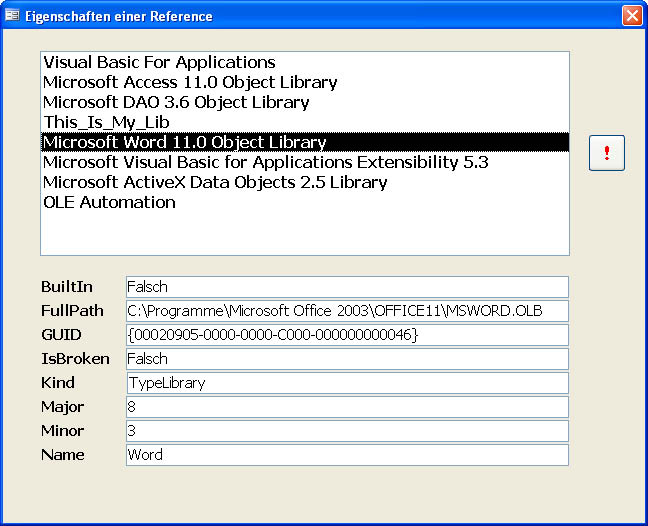
Task: Close the Eigenschaften einer Reference window
Action: [632, 16]
